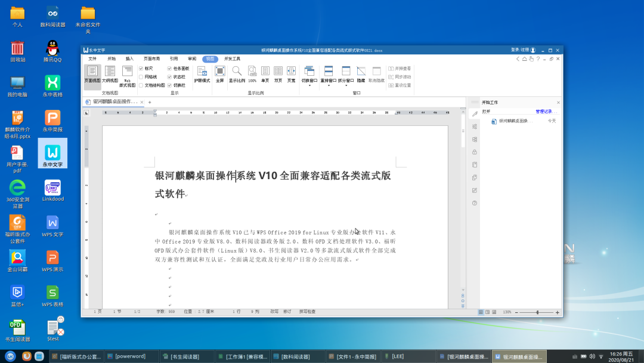The height and width of the screenshot is (363, 644).
Task: Click the 130% zoom percentage
Action: click(x=507, y=312)
